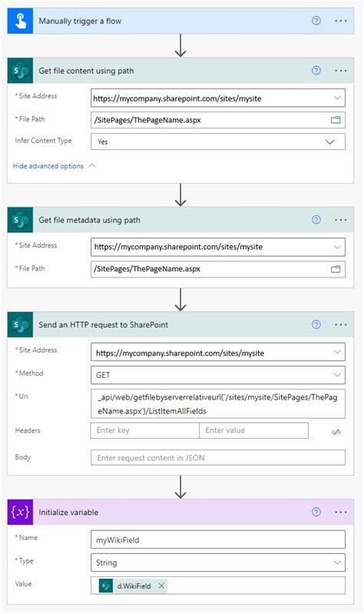This screenshot has height=614, width=364.
Task: Switch Headers to text mode icon
Action: [336, 432]
